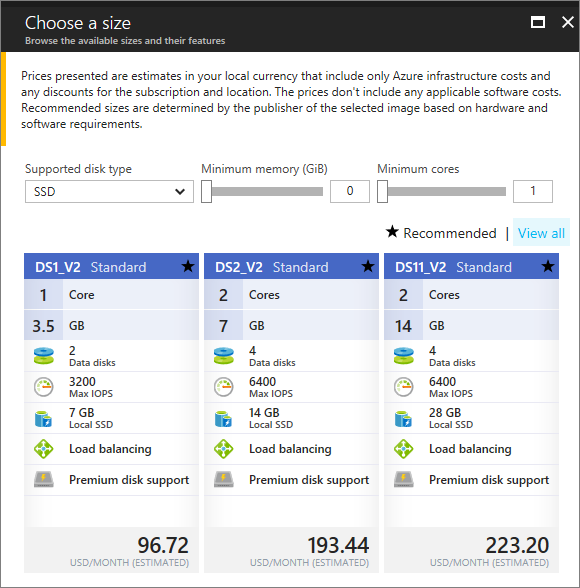Click the Minimum memory slider handle
This screenshot has width=580, height=588.
pyautogui.click(x=206, y=192)
